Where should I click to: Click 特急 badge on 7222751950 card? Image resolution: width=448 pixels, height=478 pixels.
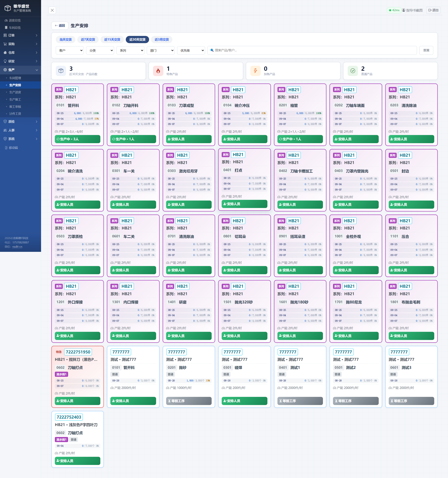[59, 352]
